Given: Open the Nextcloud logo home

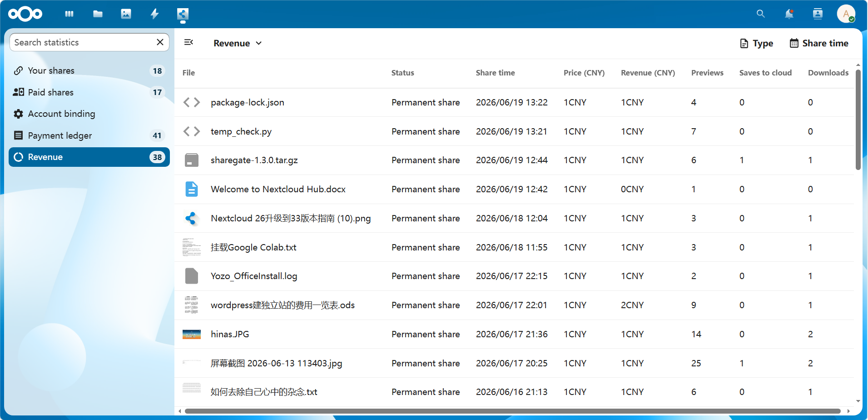Looking at the screenshot, I should click(25, 14).
